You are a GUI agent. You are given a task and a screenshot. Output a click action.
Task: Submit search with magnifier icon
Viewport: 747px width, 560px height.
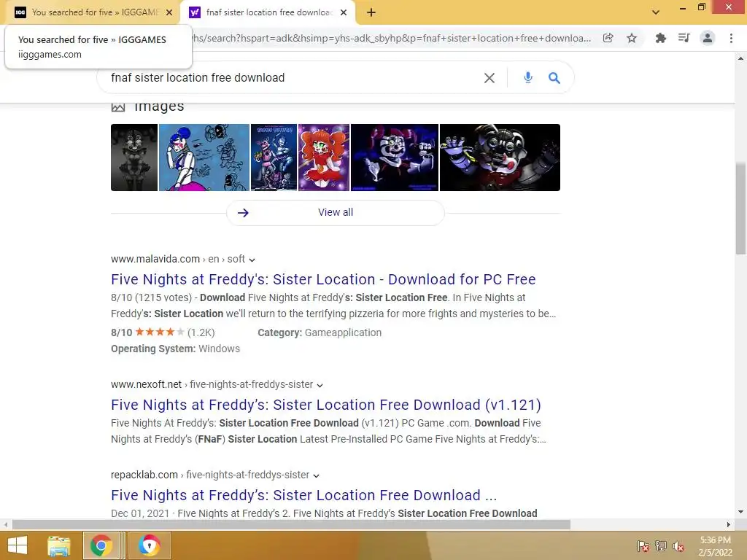tap(554, 77)
